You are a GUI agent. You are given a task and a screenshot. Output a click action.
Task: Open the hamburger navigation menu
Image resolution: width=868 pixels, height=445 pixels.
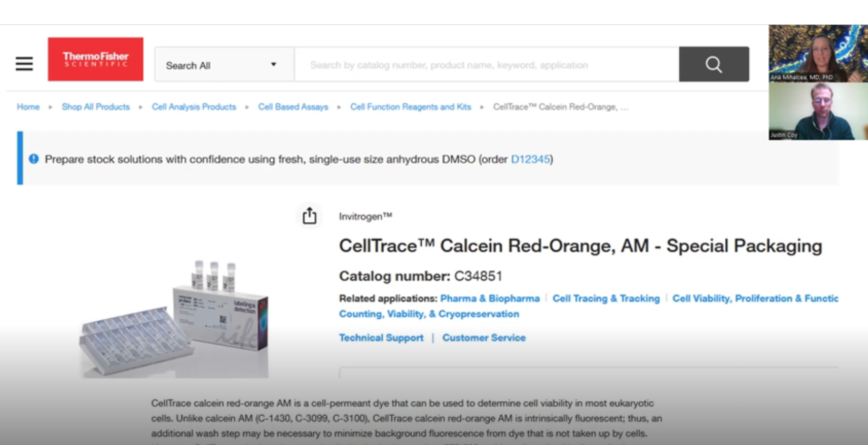tap(24, 64)
